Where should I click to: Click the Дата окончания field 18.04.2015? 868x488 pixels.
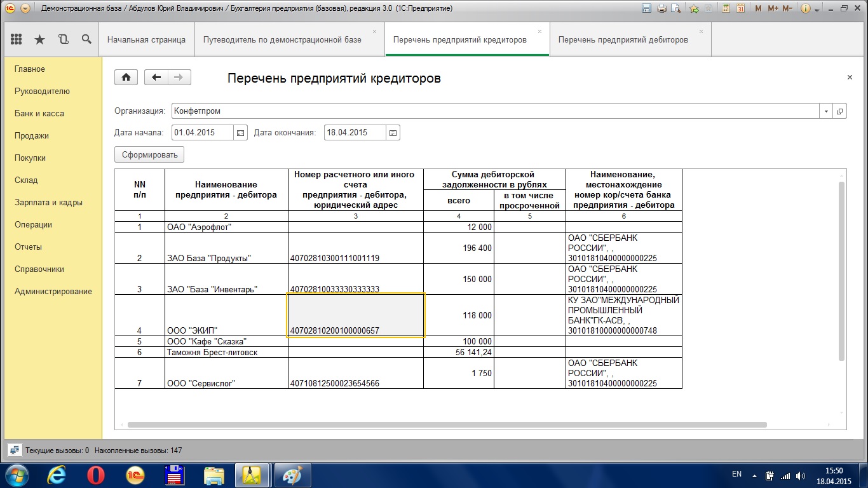pyautogui.click(x=355, y=133)
